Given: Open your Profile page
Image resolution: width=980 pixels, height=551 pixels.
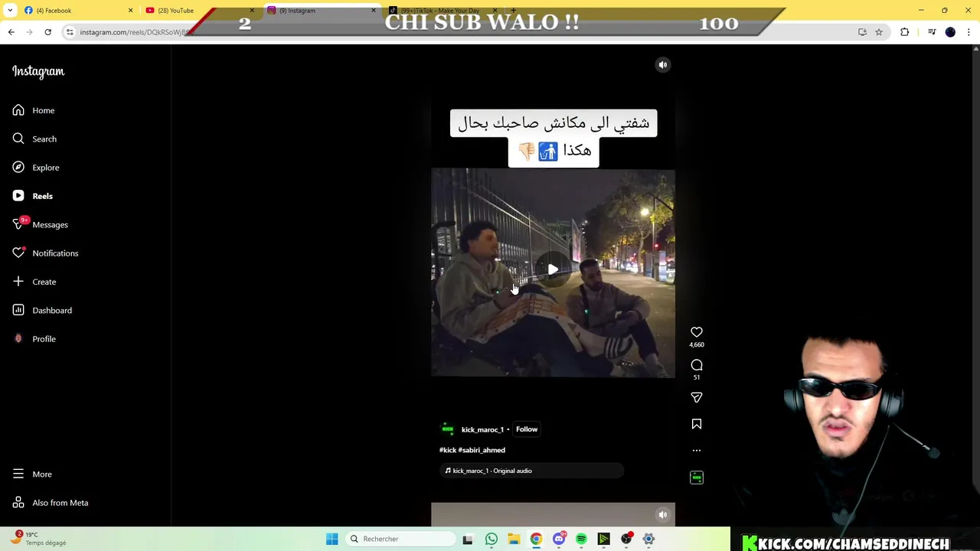Looking at the screenshot, I should tap(34, 339).
